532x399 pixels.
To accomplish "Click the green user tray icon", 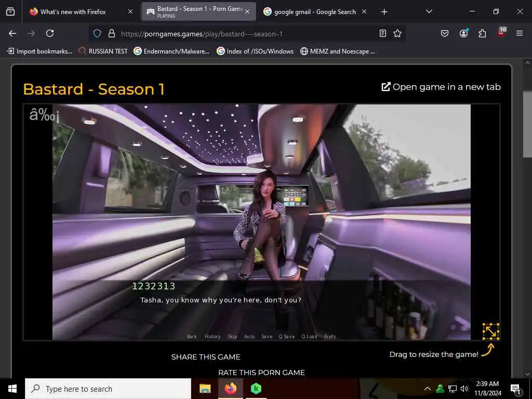I will (440, 389).
